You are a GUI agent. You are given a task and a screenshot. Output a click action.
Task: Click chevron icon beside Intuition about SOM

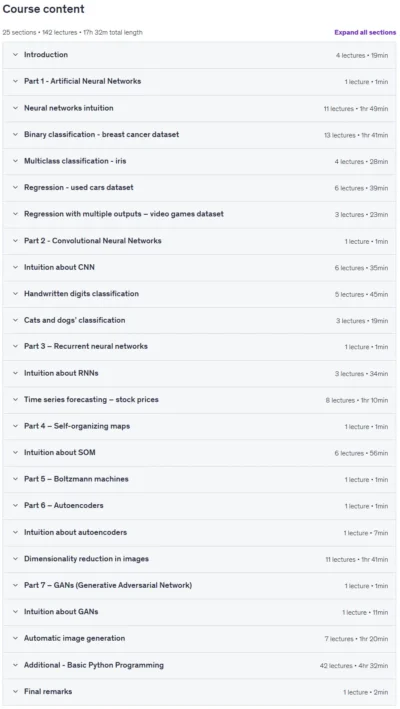point(15,453)
